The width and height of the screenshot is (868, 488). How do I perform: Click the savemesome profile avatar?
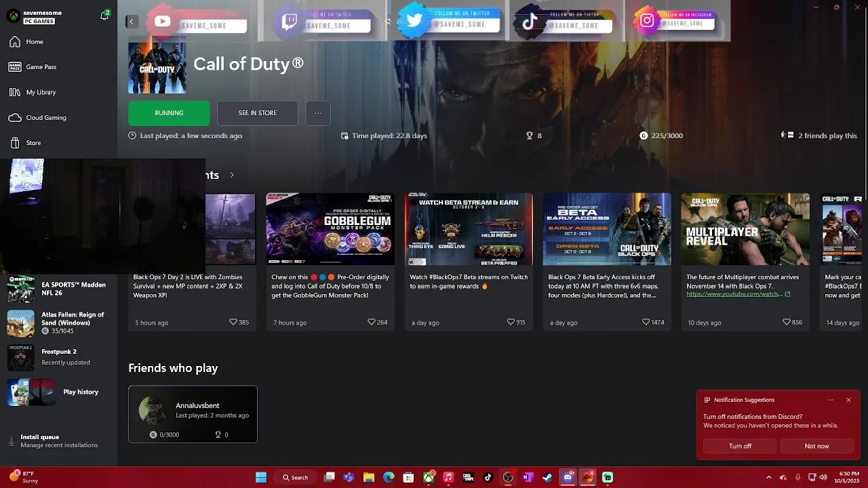[x=13, y=16]
